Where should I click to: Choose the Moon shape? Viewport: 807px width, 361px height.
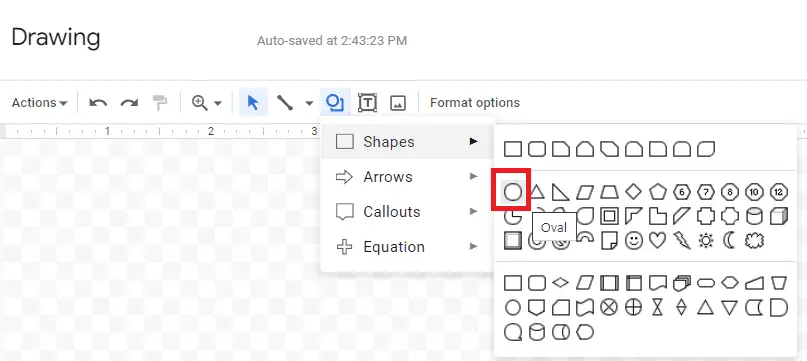pos(729,240)
